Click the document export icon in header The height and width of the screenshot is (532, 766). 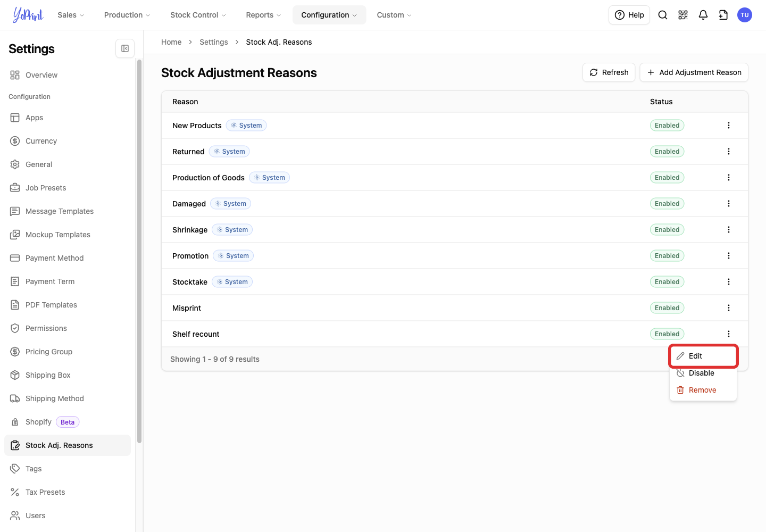click(x=723, y=15)
